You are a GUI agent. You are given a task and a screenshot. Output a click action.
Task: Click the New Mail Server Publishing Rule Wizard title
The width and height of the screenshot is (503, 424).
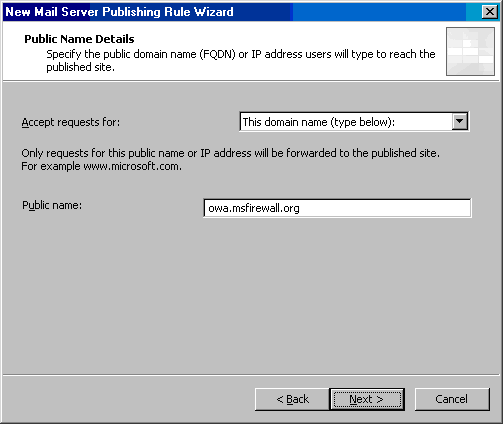(119, 12)
